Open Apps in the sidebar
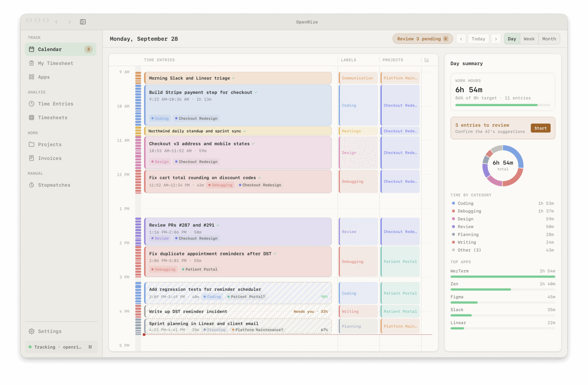The image size is (588, 385). (60, 77)
